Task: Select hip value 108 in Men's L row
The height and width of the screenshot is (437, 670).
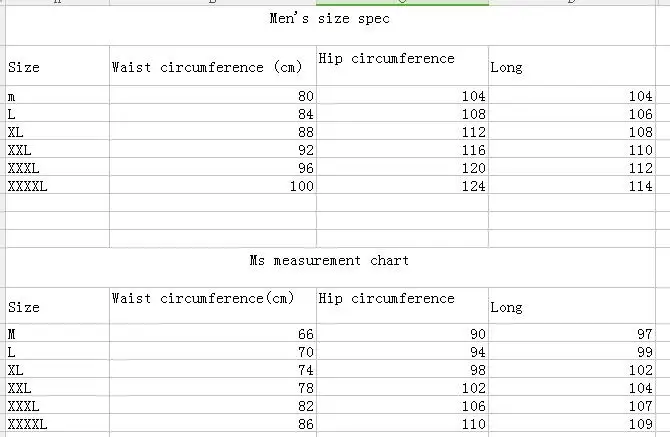Action: click(403, 113)
